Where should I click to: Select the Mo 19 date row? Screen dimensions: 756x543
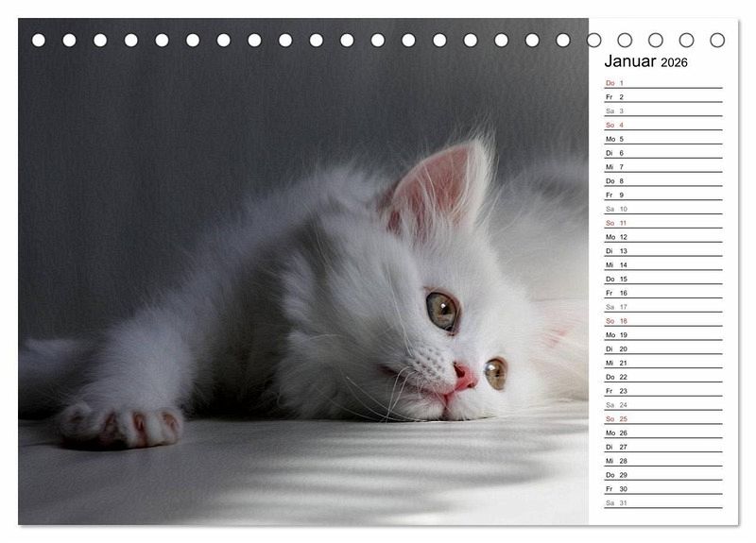[x=662, y=335]
